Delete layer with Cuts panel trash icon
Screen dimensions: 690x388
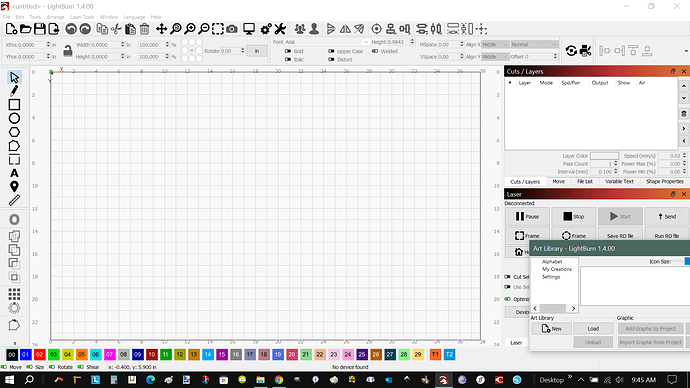[683, 113]
